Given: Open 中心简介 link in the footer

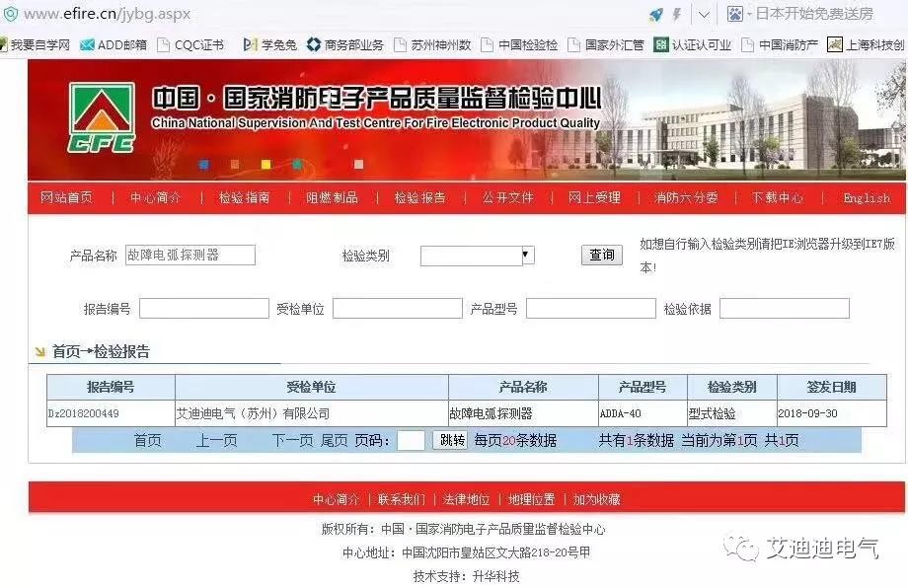Looking at the screenshot, I should [336, 499].
